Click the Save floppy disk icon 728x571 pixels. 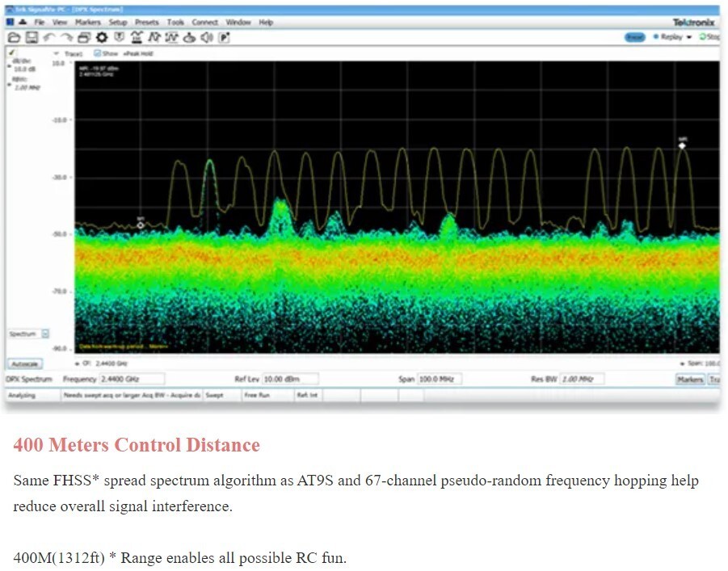[32, 37]
